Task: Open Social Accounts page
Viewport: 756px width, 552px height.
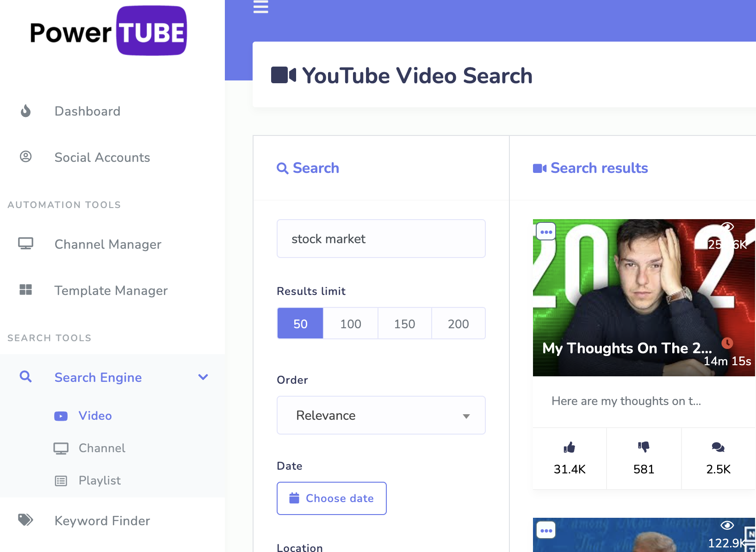Action: tap(102, 158)
